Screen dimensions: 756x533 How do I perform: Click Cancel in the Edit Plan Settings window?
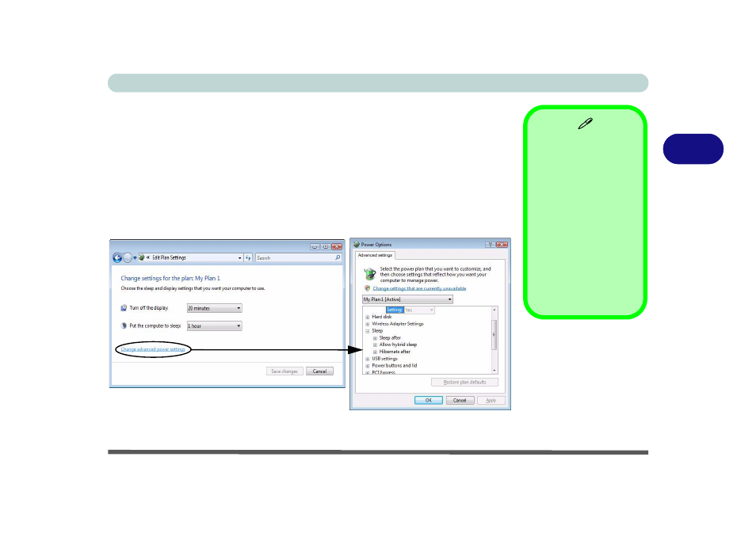(x=319, y=371)
